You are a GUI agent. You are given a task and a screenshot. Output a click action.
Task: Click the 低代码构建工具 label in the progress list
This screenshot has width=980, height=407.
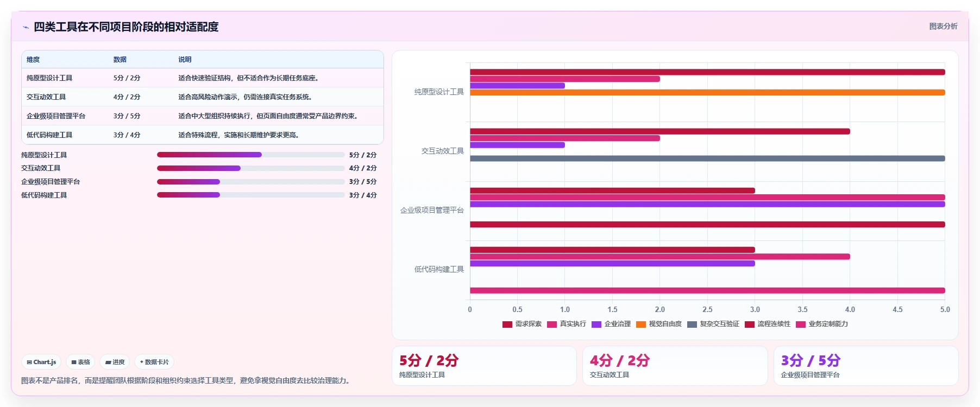pos(44,195)
